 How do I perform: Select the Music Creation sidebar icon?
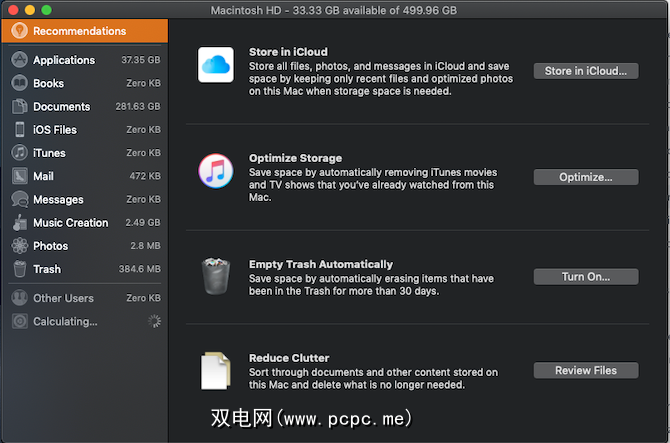click(19, 223)
